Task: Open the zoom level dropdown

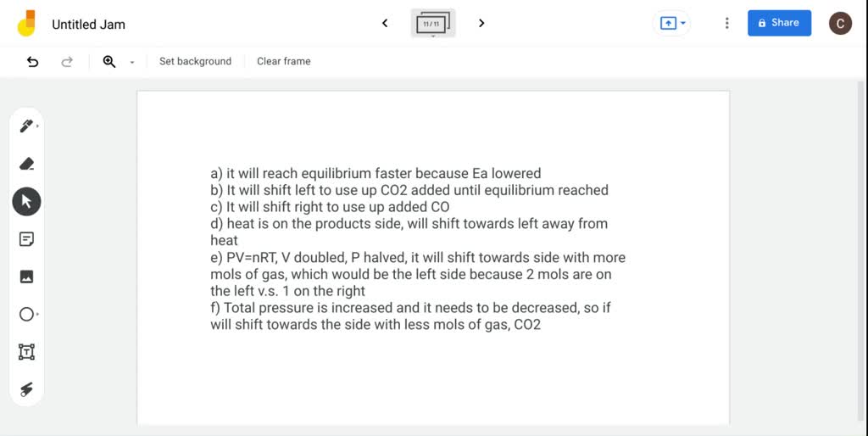Action: [x=131, y=62]
